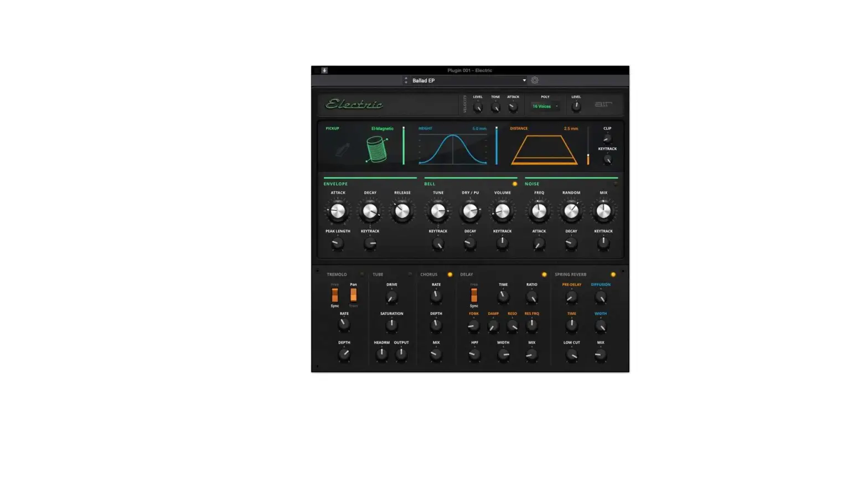Flip the Delay Free/Sync switch

click(x=474, y=295)
